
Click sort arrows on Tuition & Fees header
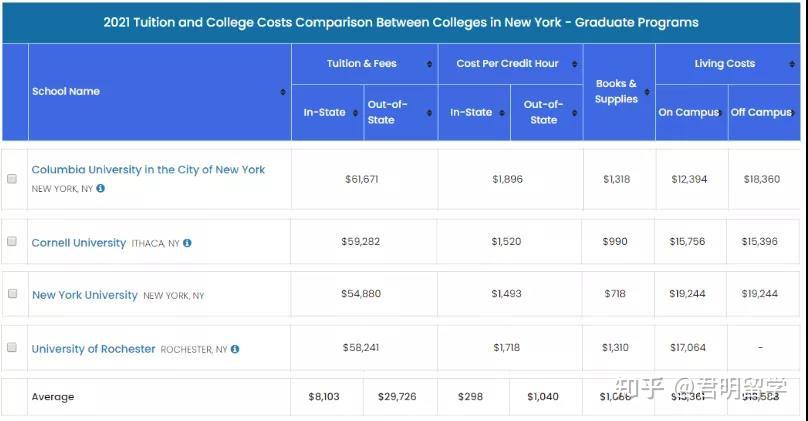pos(429,64)
